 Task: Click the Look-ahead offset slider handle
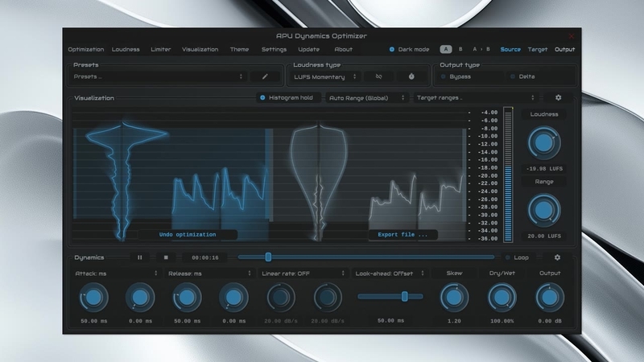pyautogui.click(x=405, y=296)
